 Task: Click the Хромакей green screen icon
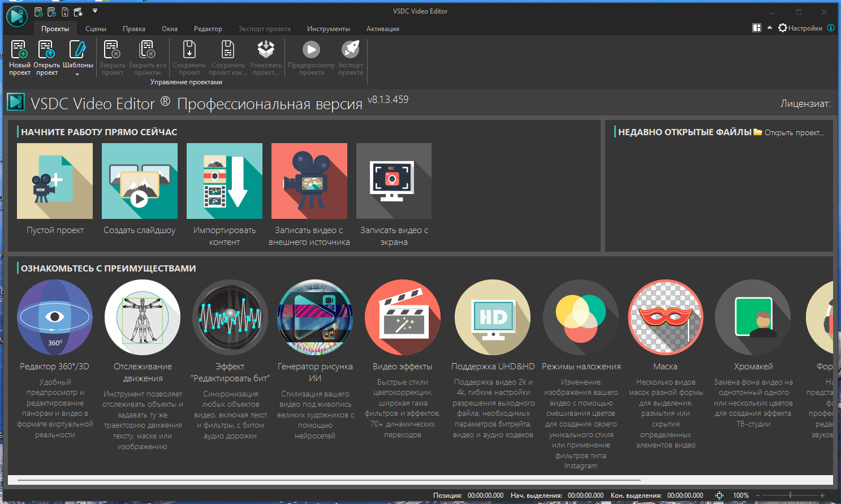point(753,317)
